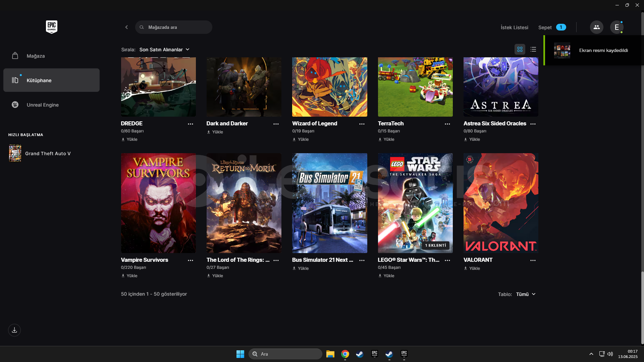Install DREDGE via Yükle

[x=129, y=139]
